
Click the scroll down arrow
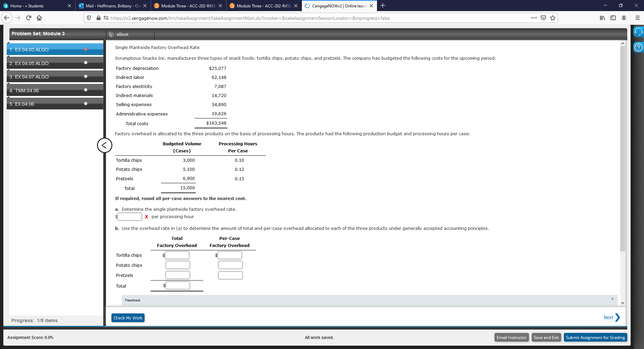(x=623, y=303)
